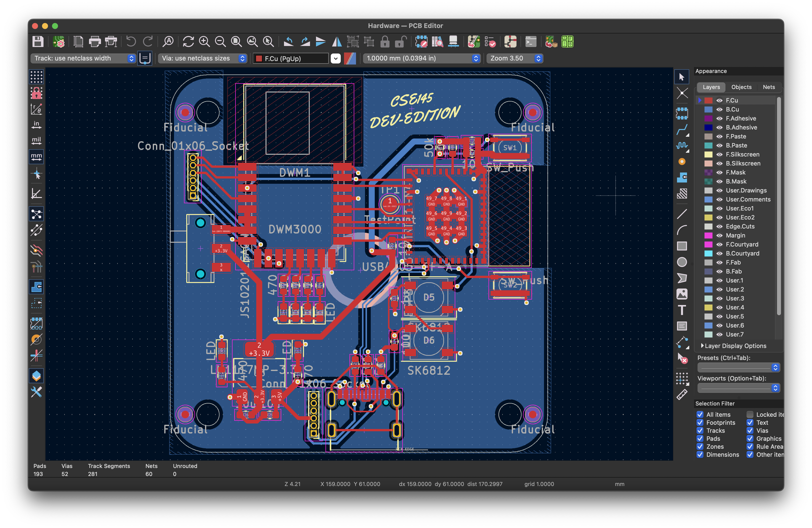The width and height of the screenshot is (812, 528).
Task: Toggle visibility eye for F.Cu layer
Action: click(x=719, y=100)
